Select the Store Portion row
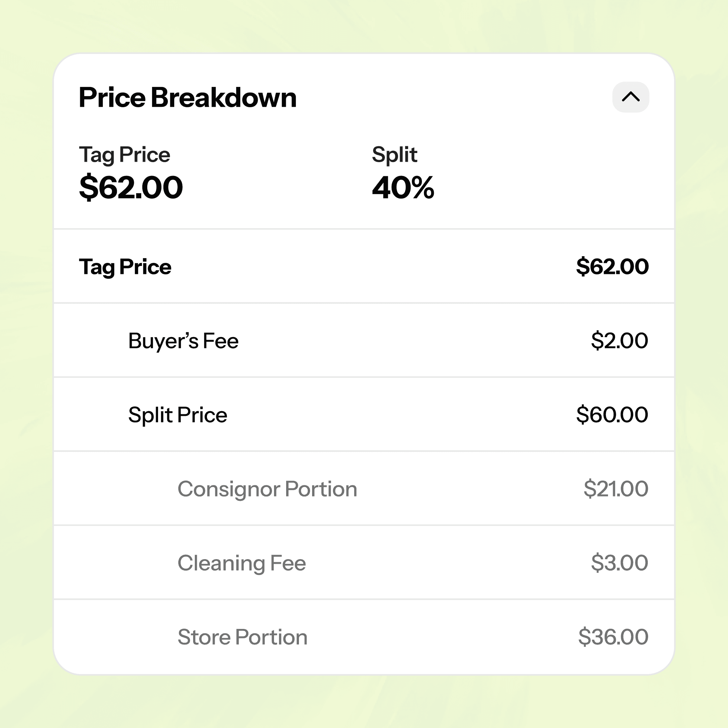Screen dimensions: 728x728 click(364, 637)
